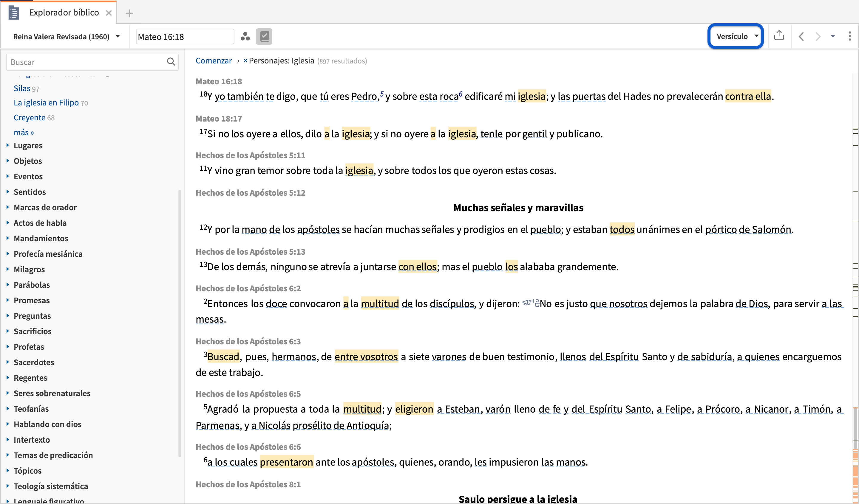This screenshot has height=504, width=859.
Task: Click the más » link
Action: tap(24, 133)
